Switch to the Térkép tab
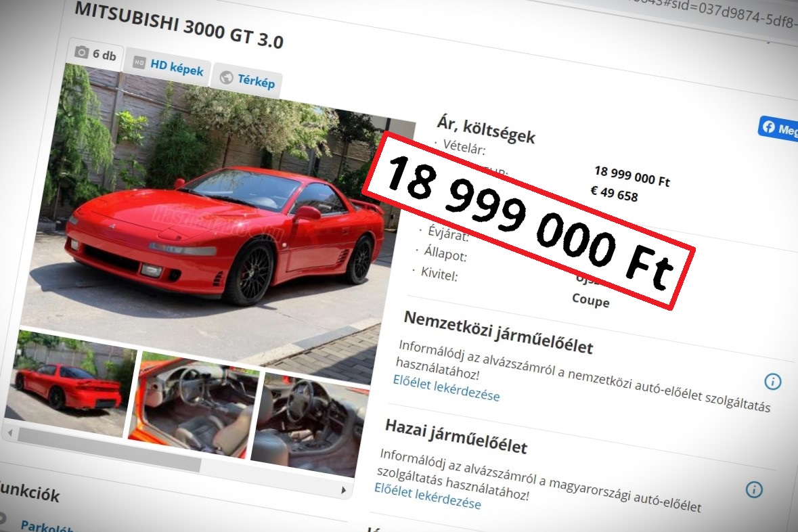The image size is (798, 532). coord(248,80)
